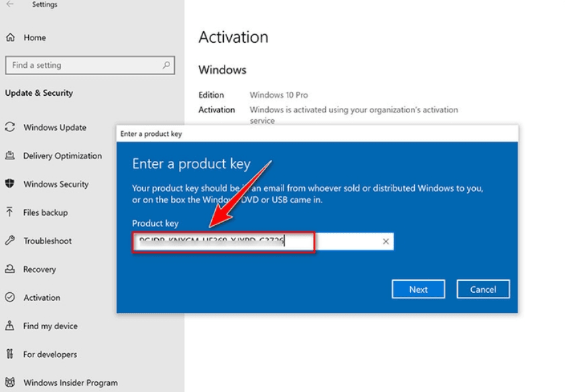Open For developers page
The width and height of the screenshot is (565, 392).
(x=50, y=354)
